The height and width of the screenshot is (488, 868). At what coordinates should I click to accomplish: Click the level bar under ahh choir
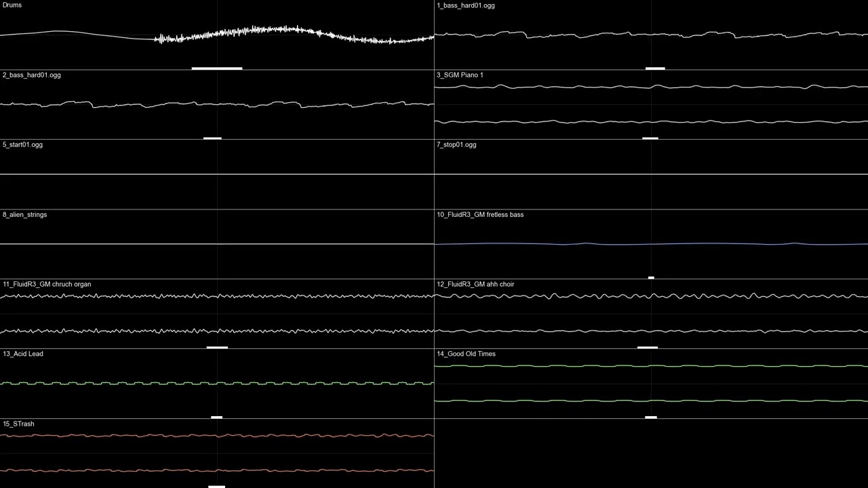(x=648, y=348)
